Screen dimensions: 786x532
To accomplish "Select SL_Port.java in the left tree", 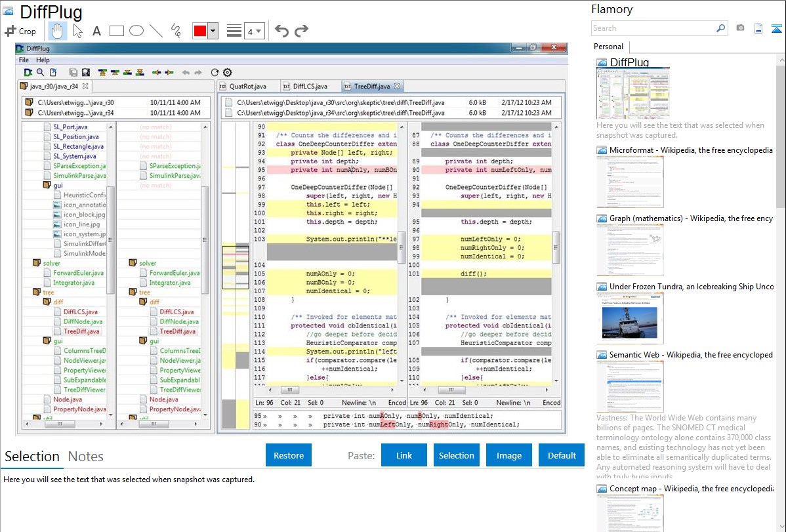I will [x=70, y=127].
